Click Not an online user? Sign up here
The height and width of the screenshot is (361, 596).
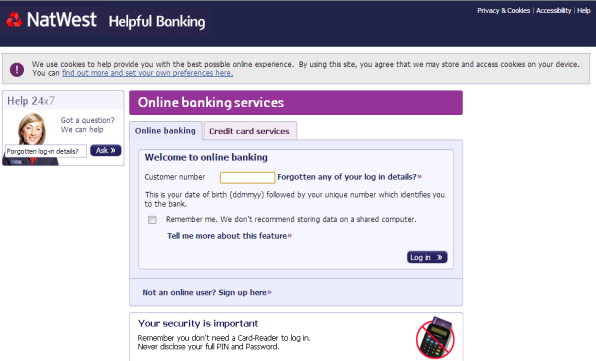click(207, 292)
